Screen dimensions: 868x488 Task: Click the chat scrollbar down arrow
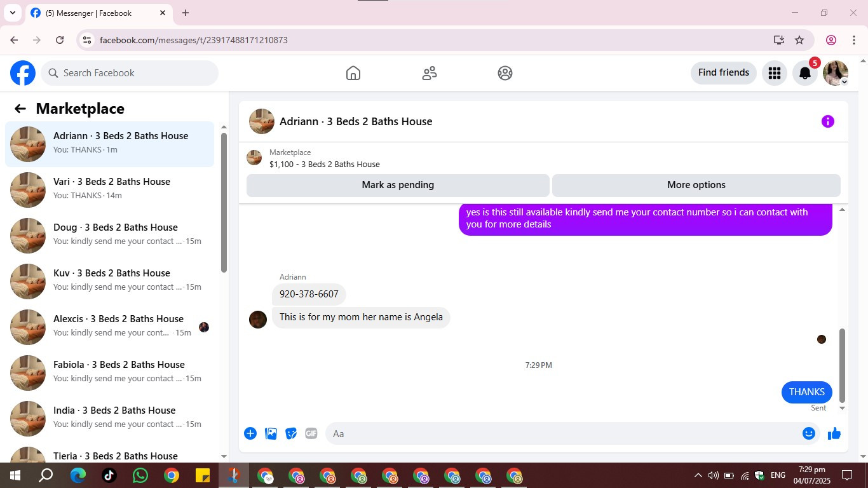pos(843,408)
